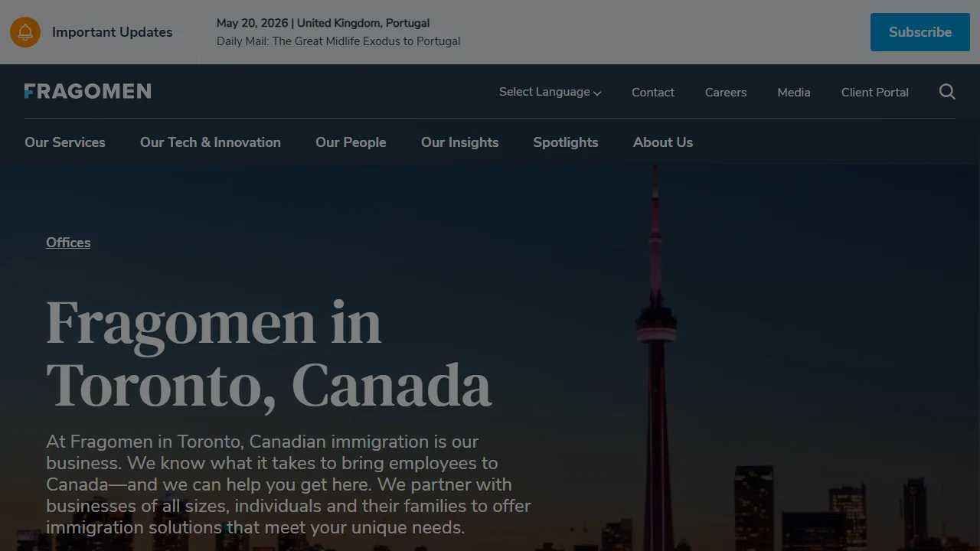Open the Our Services menu
Screen dimensions: 980x551
tap(65, 142)
